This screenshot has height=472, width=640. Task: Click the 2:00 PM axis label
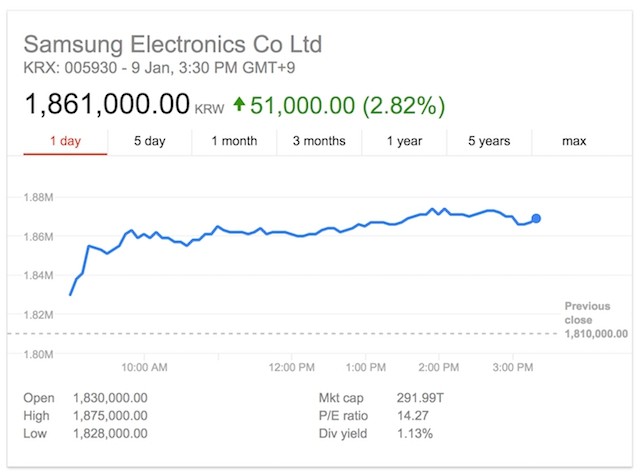(439, 367)
